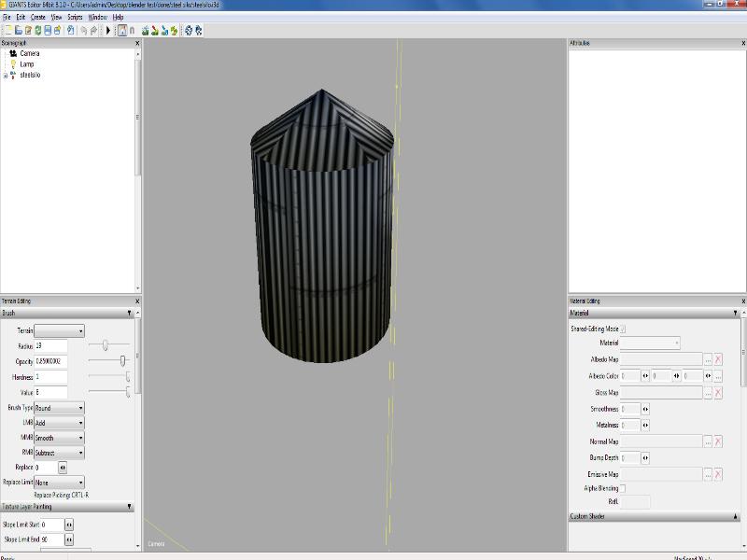Expand the Custom Shader section
747x560 pixels.
point(736,516)
